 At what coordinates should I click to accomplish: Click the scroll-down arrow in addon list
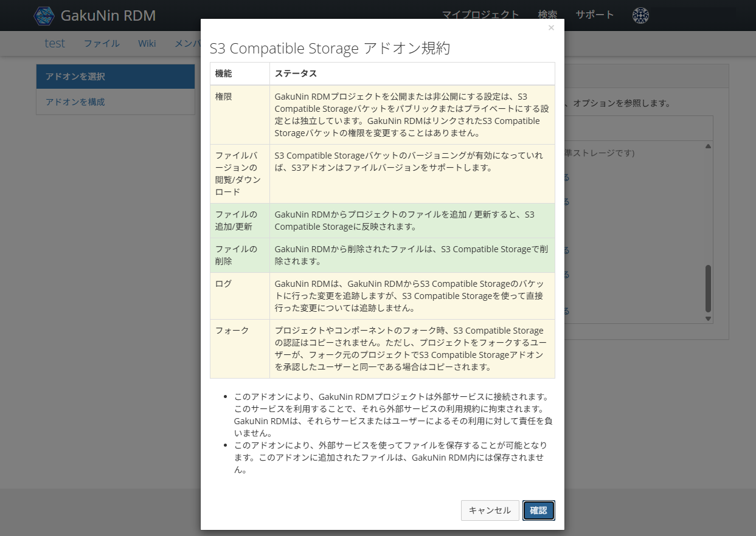(708, 318)
